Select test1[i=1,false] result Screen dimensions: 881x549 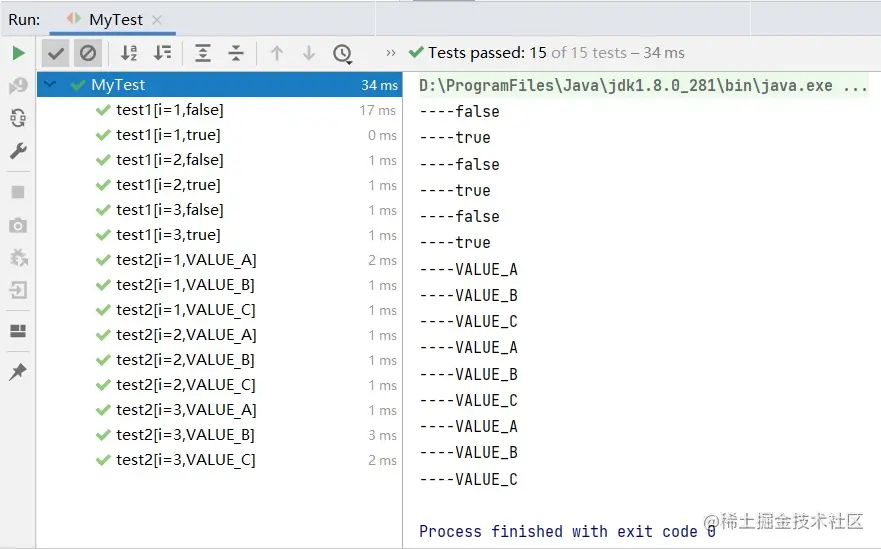[x=219, y=110]
